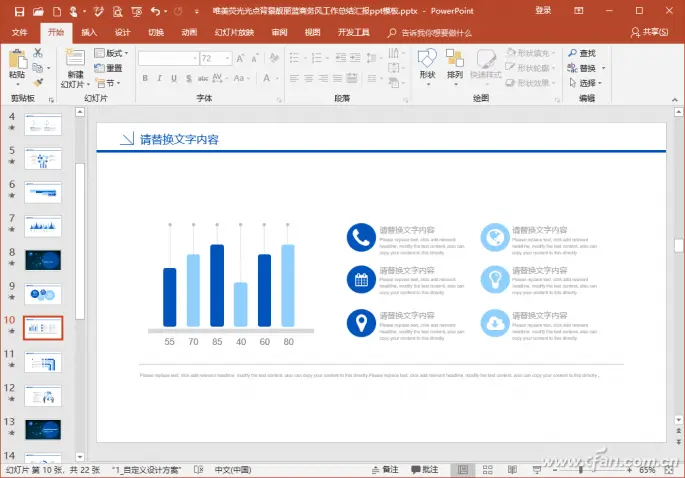Open the Insert ribbon tab

click(89, 32)
